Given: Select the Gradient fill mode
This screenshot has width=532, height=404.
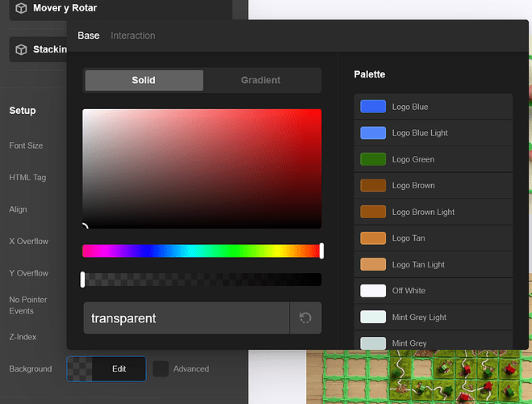Looking at the screenshot, I should [261, 81].
